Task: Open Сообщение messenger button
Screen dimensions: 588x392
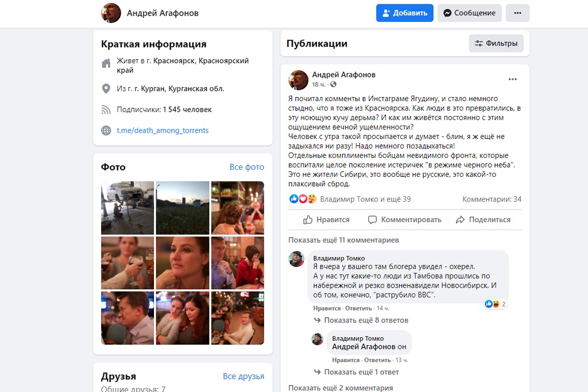Action: pos(469,13)
